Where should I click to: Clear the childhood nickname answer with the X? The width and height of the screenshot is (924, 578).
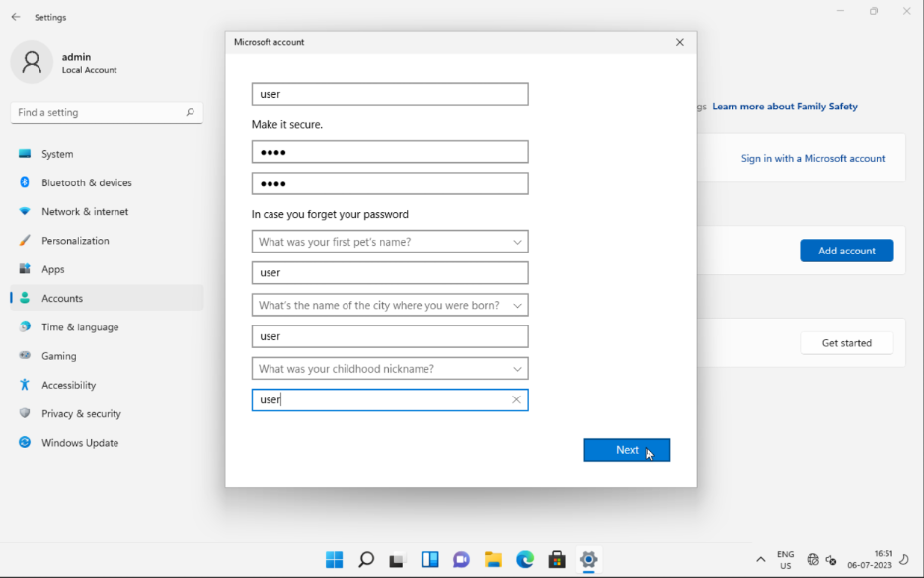[516, 399]
